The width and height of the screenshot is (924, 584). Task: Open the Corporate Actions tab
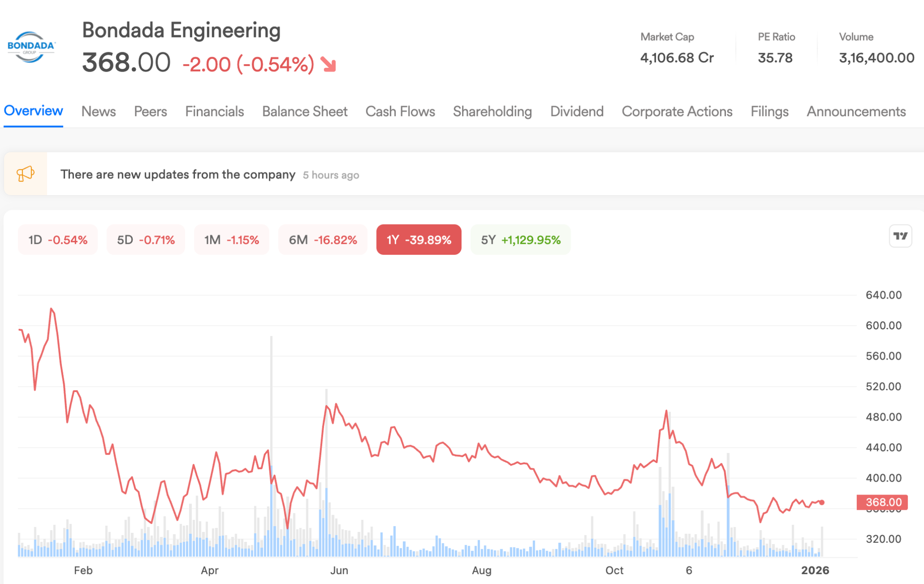point(677,111)
